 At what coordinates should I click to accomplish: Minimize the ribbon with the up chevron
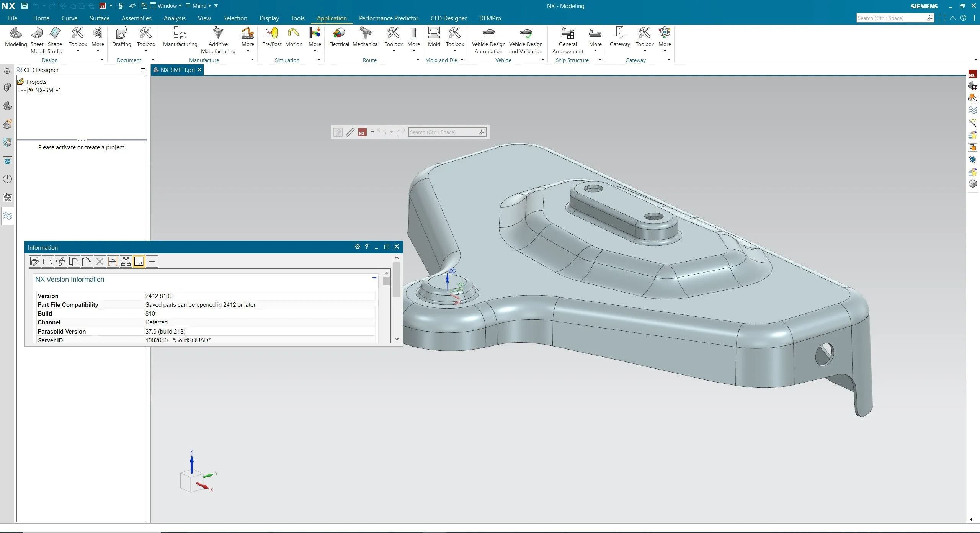[x=953, y=18]
